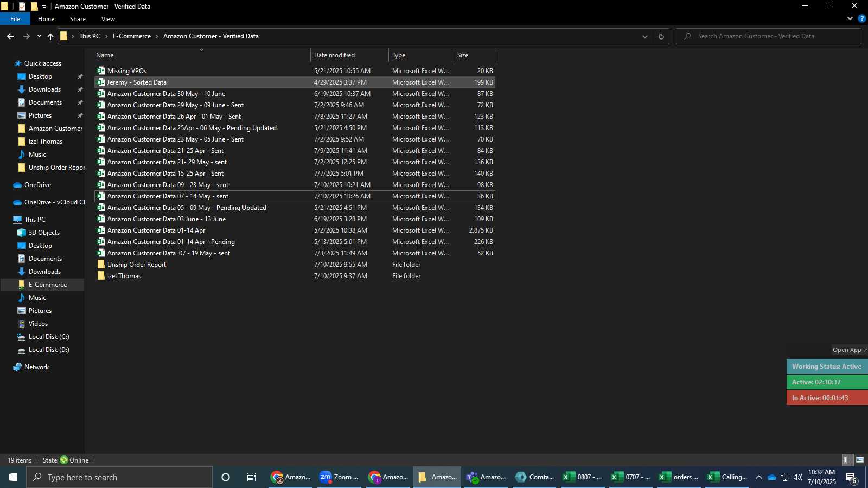Go up one folder level
Image resolution: width=868 pixels, height=488 pixels.
[50, 36]
